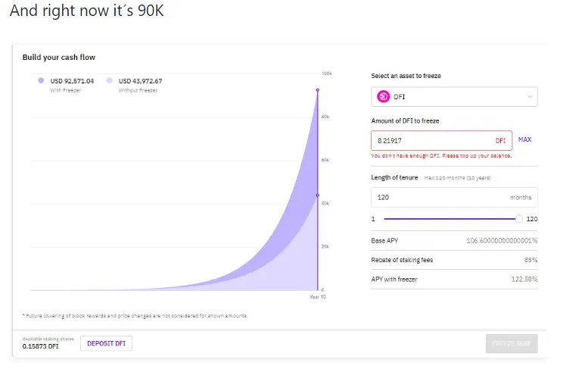
Task: Click the USD 43,972.67 legend value
Action: (140, 81)
